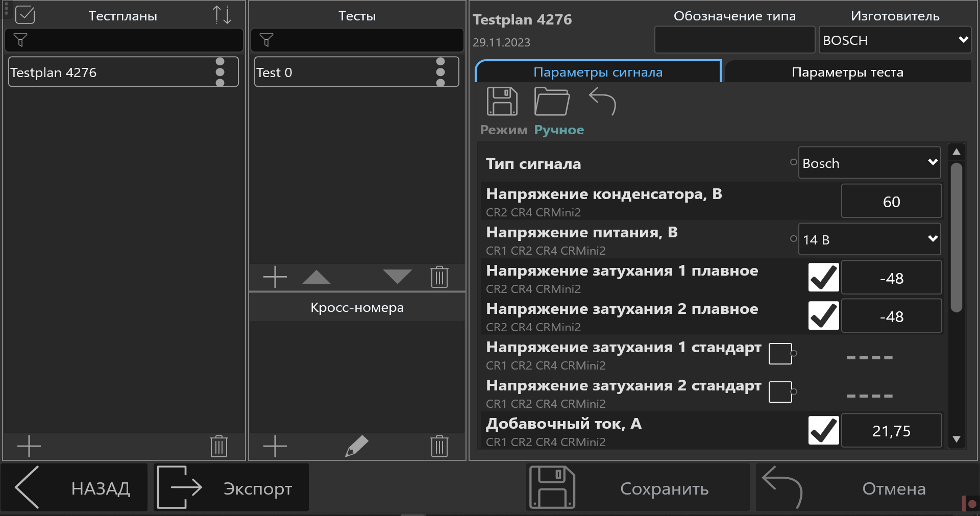Delete the testplan with the trash icon
Image resolution: width=980 pixels, height=516 pixels.
(x=219, y=446)
